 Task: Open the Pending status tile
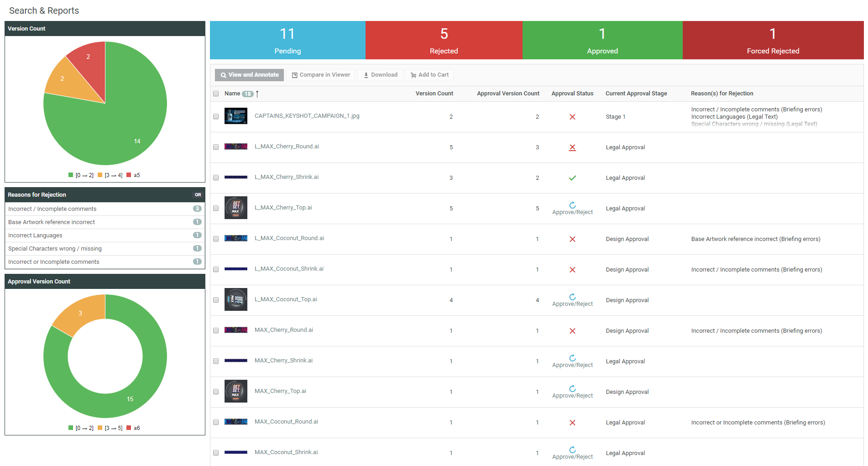[288, 40]
